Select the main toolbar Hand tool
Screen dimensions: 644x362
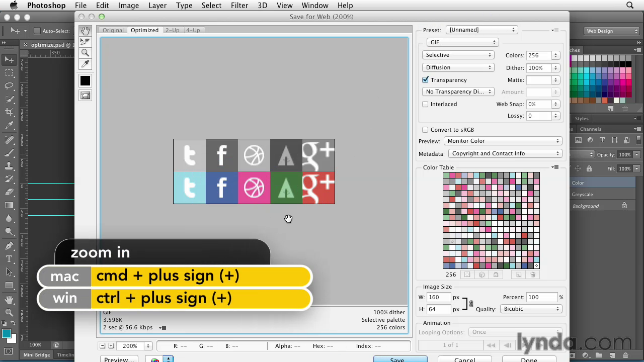tap(9, 299)
